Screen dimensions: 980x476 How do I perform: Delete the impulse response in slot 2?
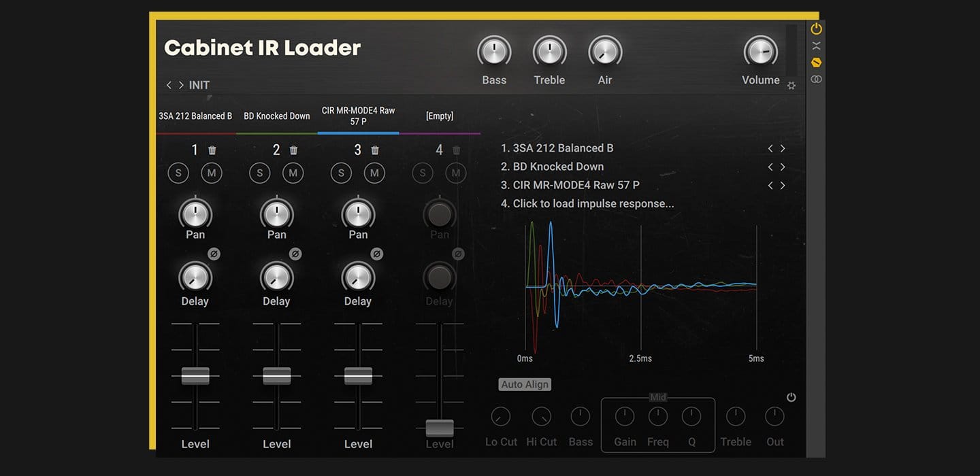click(x=293, y=150)
